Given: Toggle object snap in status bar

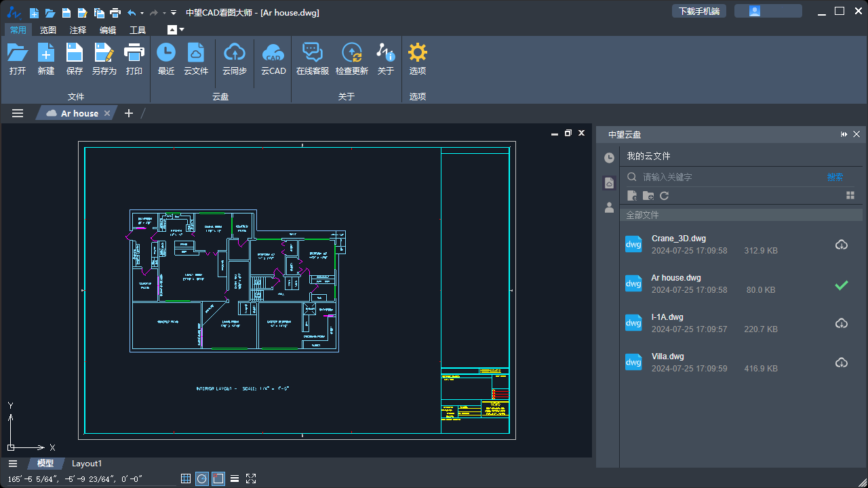Looking at the screenshot, I should click(218, 479).
